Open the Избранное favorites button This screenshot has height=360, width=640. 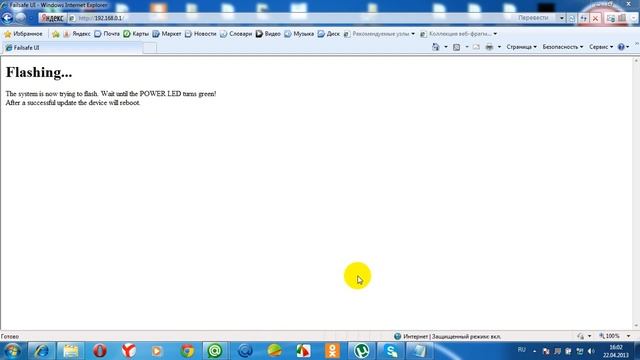coord(23,34)
